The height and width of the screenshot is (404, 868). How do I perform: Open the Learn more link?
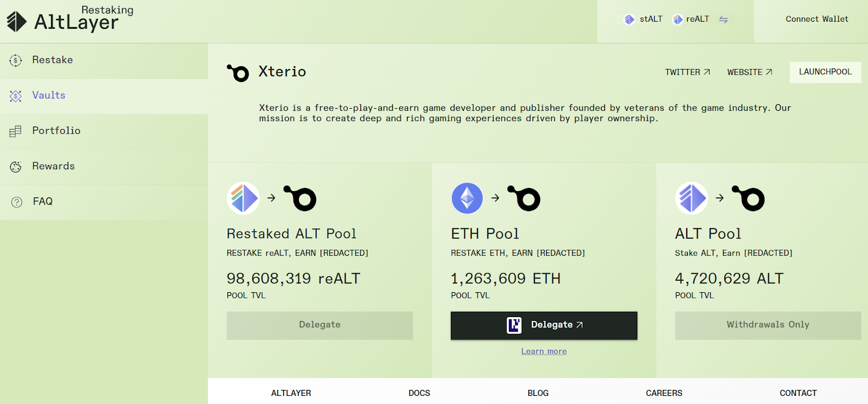[x=544, y=351]
